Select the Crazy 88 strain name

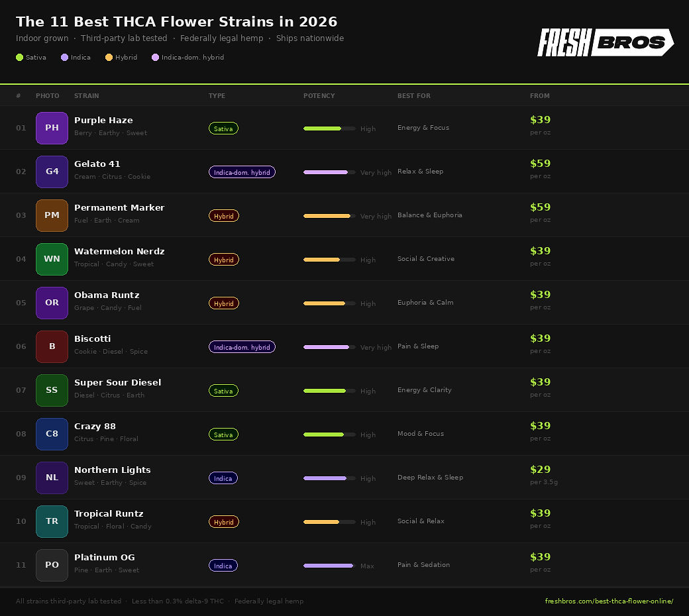click(x=95, y=426)
